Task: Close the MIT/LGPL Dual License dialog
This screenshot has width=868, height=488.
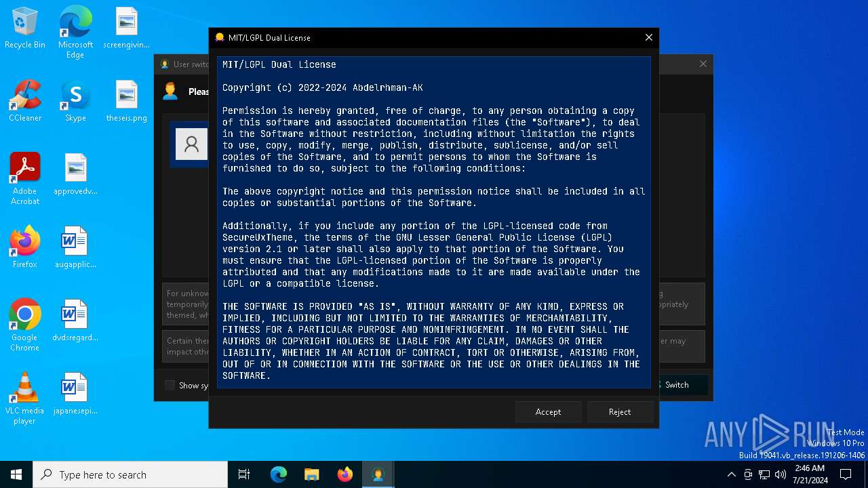Action: (x=648, y=37)
